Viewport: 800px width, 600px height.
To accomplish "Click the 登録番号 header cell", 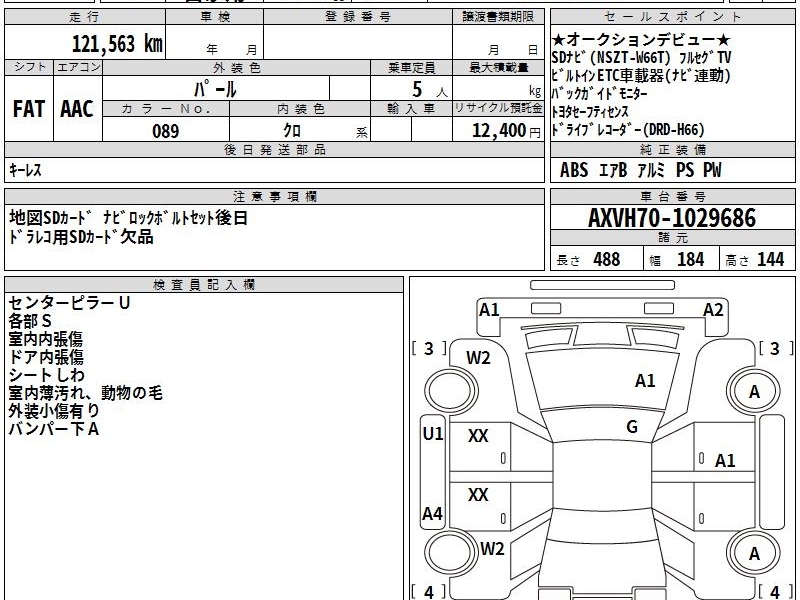I will click(x=358, y=17).
